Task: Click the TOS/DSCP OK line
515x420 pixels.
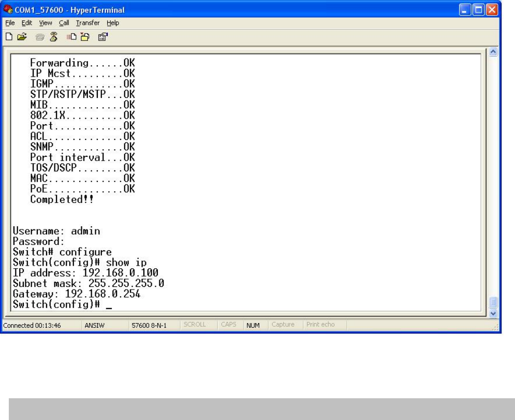Action: (x=82, y=168)
